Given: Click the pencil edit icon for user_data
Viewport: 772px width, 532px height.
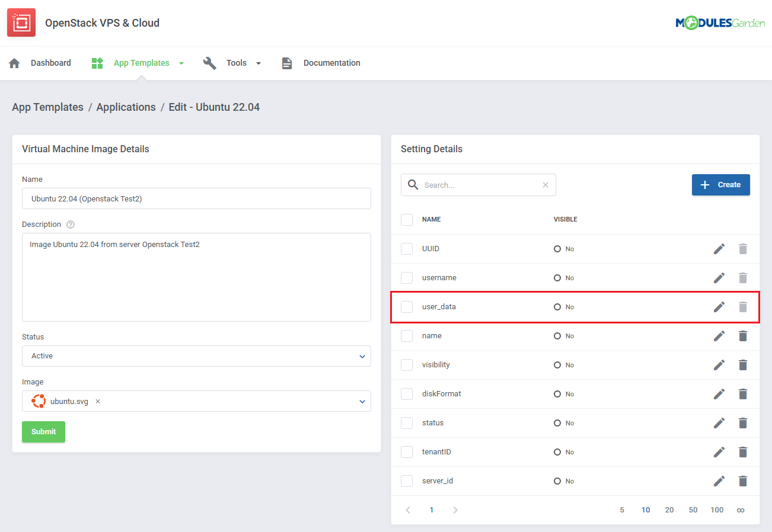Looking at the screenshot, I should (719, 307).
